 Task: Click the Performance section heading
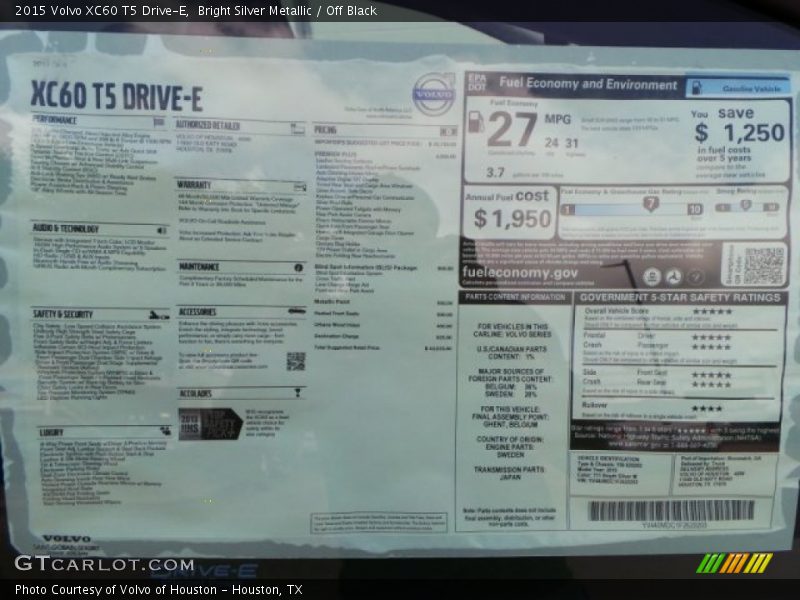[x=55, y=120]
